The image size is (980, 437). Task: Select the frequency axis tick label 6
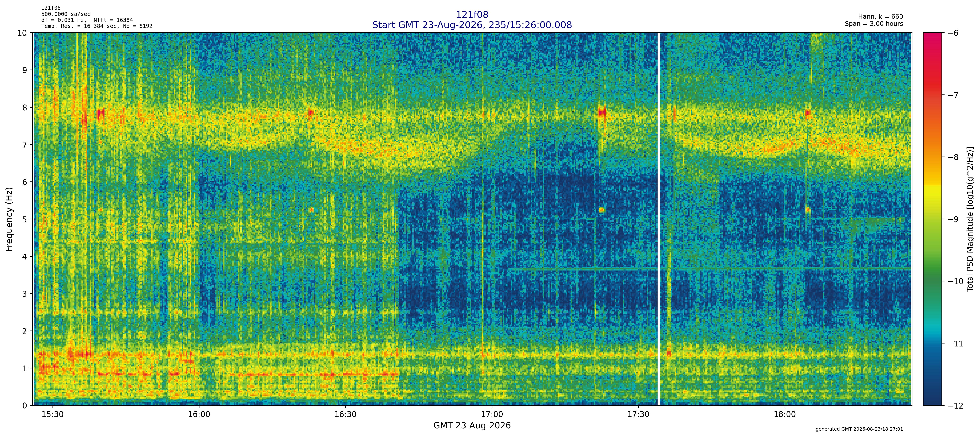click(x=25, y=182)
